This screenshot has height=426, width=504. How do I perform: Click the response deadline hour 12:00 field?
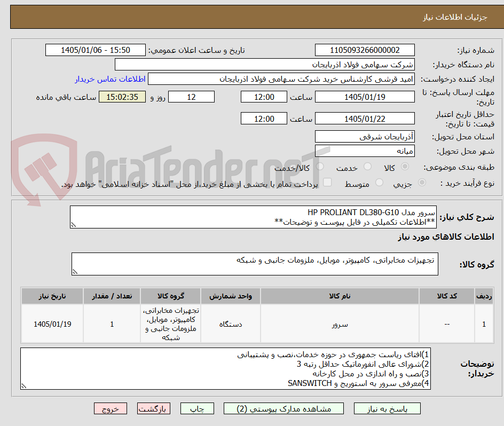point(264,97)
